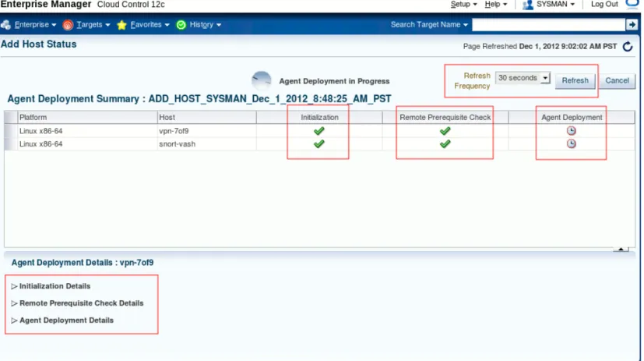The height and width of the screenshot is (361, 644).
Task: Click the Log Out link
Action: pos(604,4)
